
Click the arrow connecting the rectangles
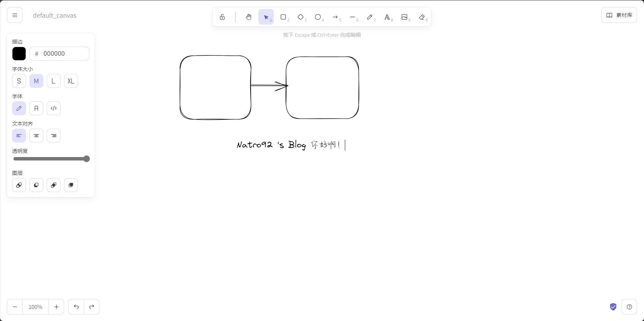269,85
